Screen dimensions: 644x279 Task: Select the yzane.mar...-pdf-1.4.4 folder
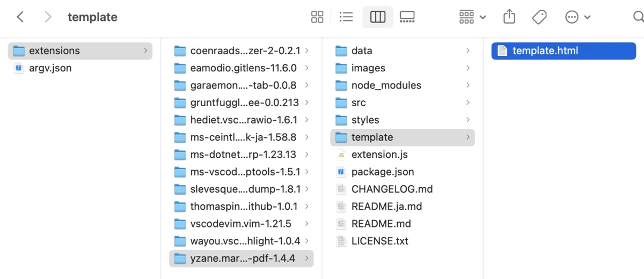(x=241, y=258)
